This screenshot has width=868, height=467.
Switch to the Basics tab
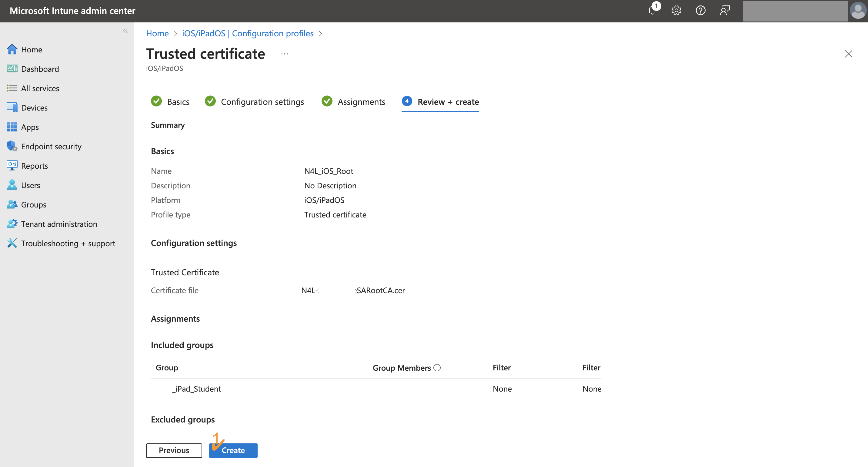click(178, 101)
